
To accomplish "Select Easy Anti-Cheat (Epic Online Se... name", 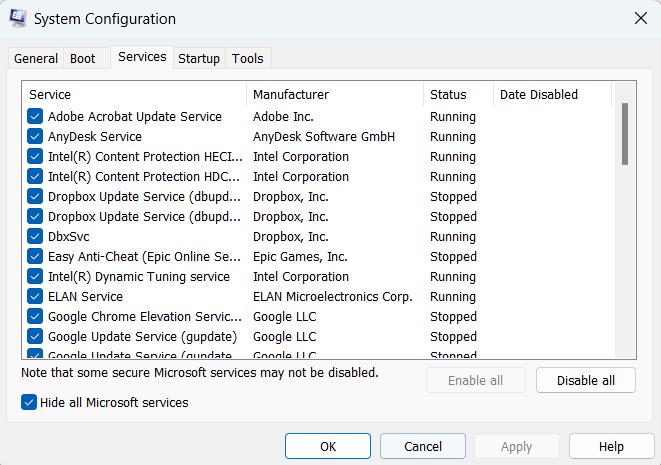I will 144,256.
